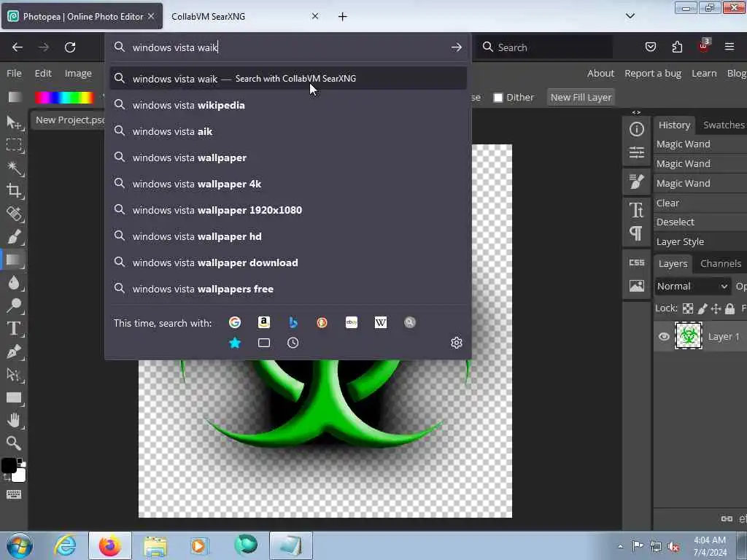
Task: Show hidden tray icons arrow
Action: 620,546
